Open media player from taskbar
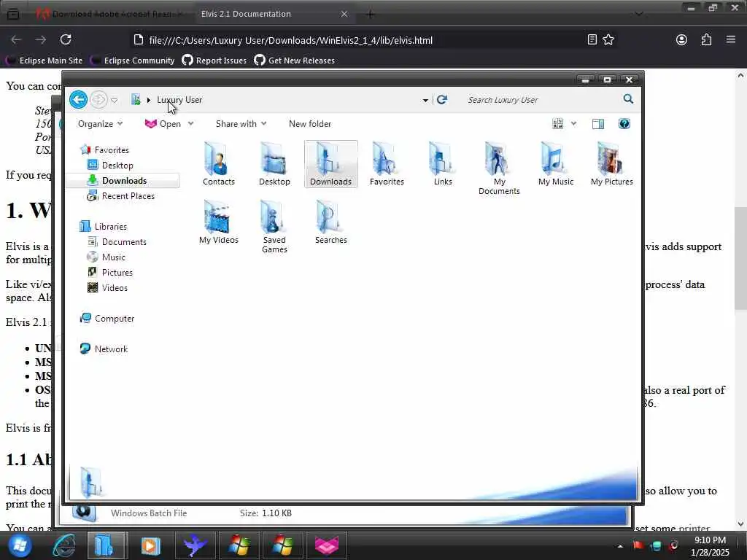 [151, 545]
